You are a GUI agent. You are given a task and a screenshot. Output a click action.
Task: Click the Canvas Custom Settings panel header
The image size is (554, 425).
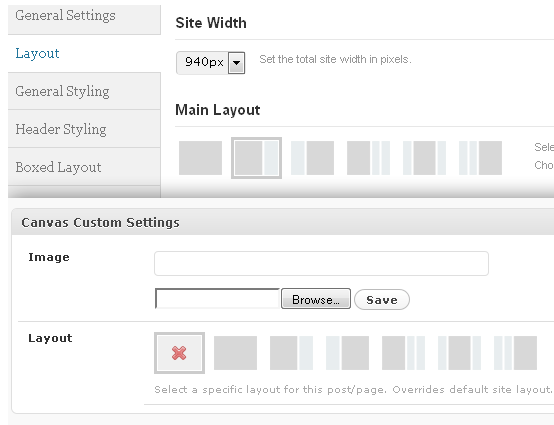click(x=283, y=222)
